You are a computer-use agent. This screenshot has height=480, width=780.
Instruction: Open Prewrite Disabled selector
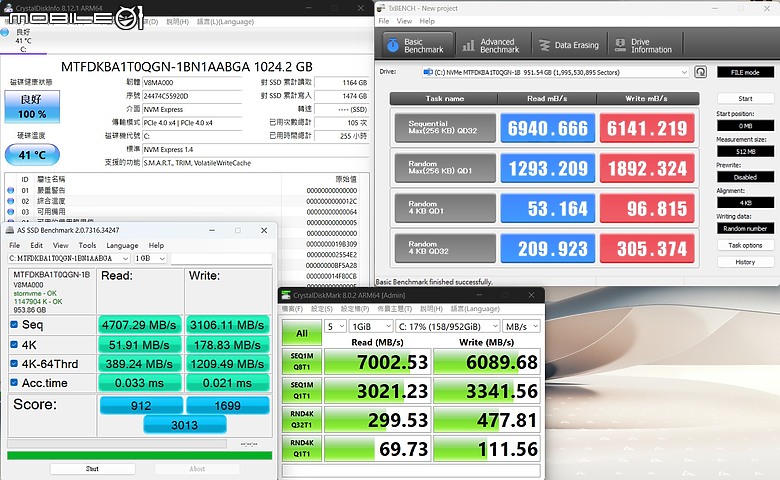click(745, 177)
